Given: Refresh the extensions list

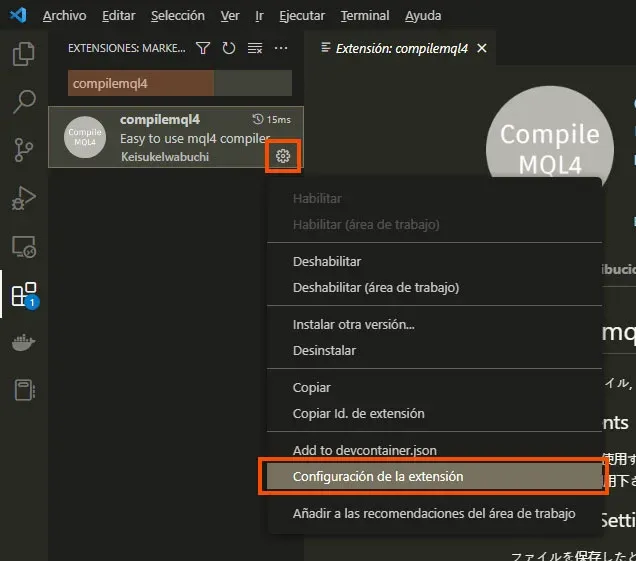Looking at the screenshot, I should pos(228,48).
